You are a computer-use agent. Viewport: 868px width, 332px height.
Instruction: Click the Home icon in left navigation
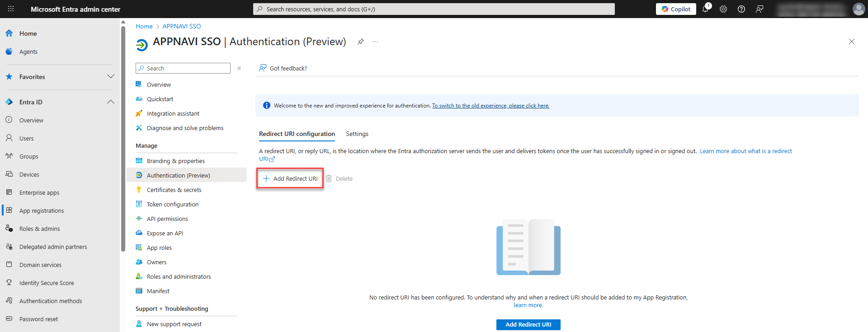pyautogui.click(x=9, y=33)
